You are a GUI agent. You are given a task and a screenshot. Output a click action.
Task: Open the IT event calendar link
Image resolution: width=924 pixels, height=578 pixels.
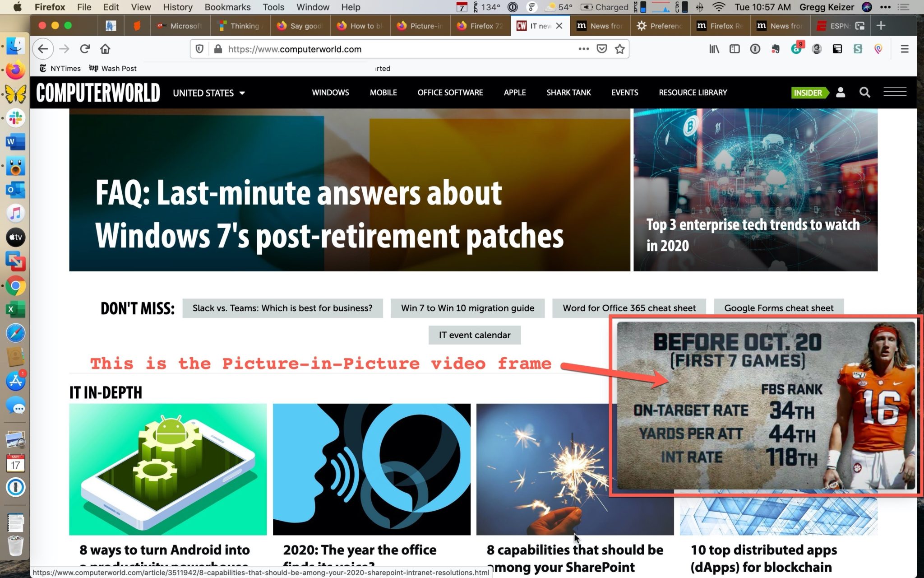point(475,335)
